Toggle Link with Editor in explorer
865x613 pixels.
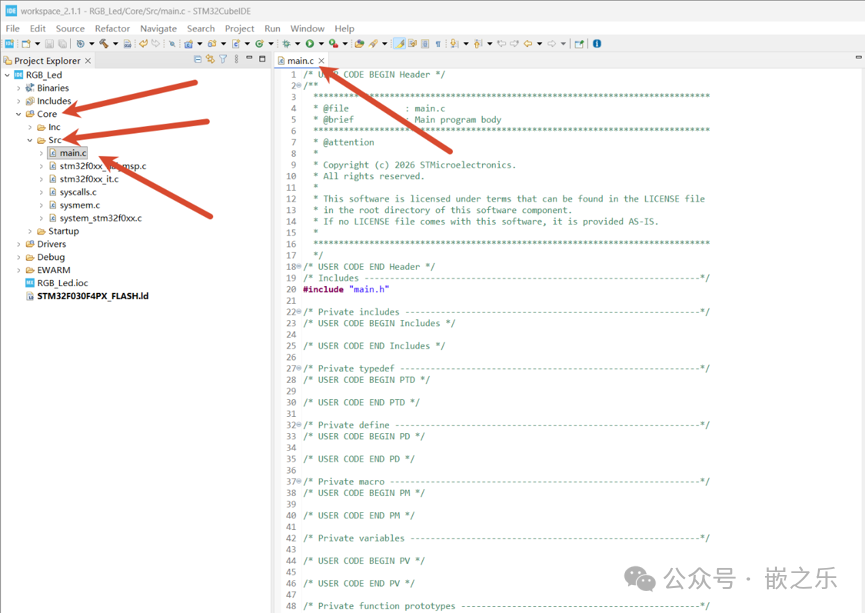click(x=210, y=59)
